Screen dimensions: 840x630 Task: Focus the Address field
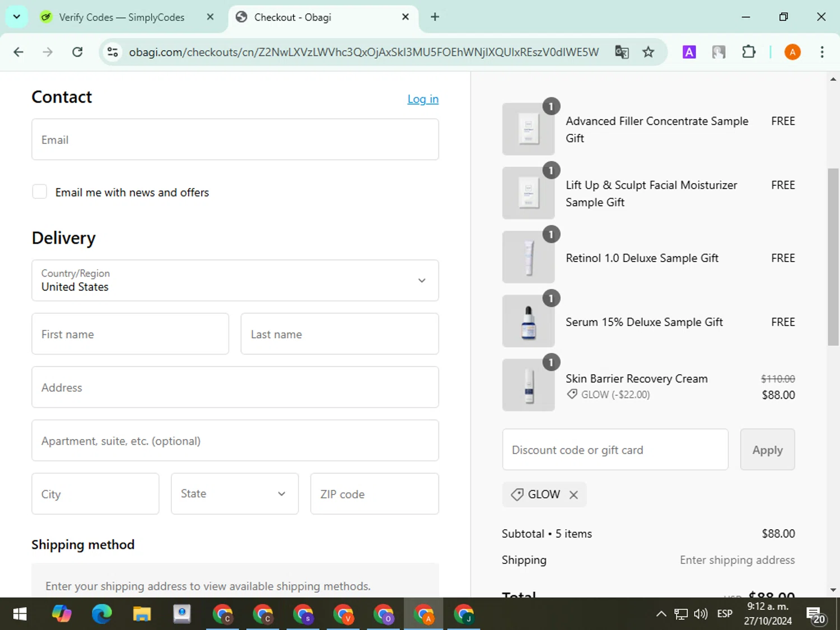click(x=235, y=387)
